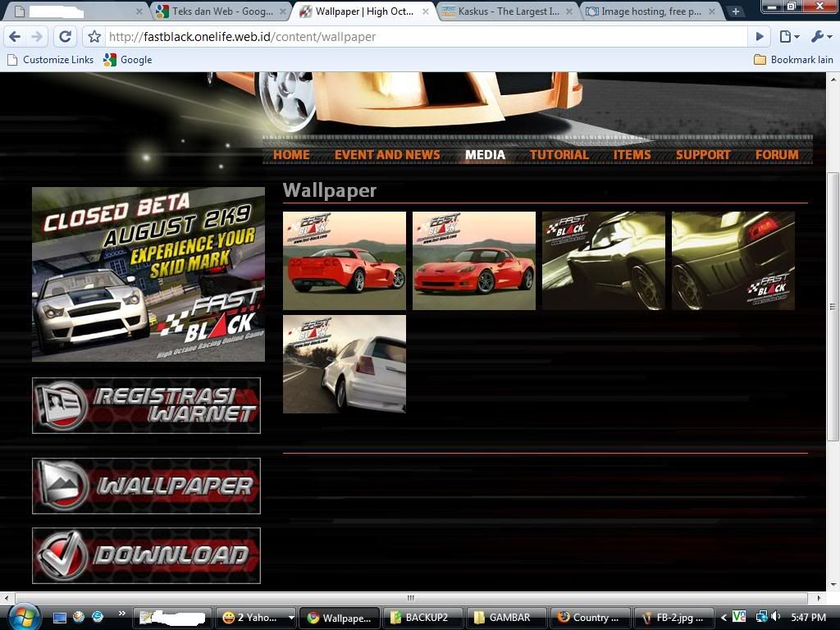Image resolution: width=840 pixels, height=630 pixels.
Task: Click the Wallpaper sidebar button
Action: 146,486
